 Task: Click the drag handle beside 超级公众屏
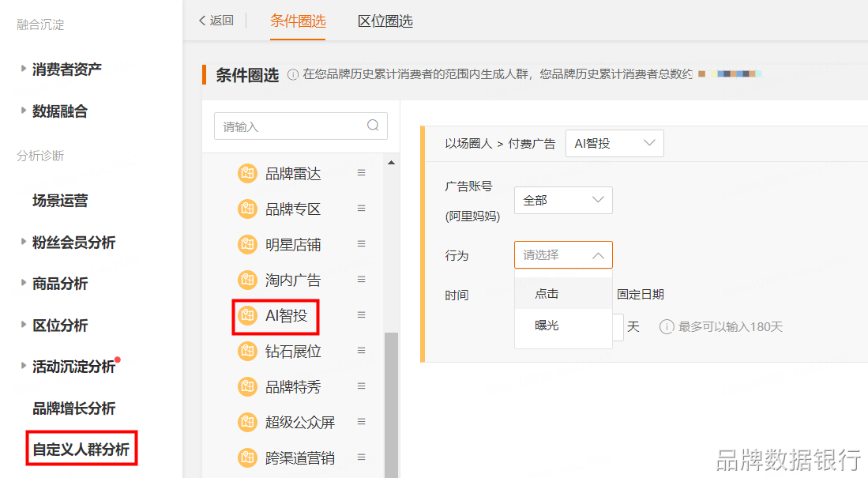coord(361,422)
